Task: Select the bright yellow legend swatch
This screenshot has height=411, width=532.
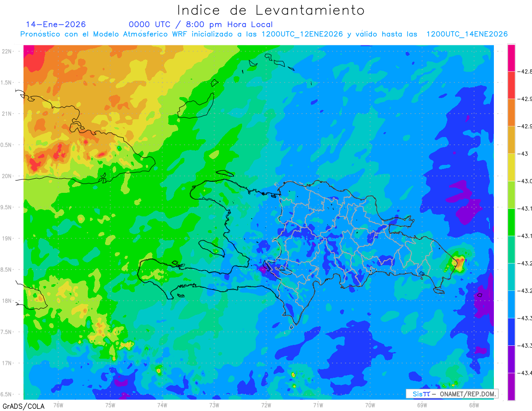Action: tap(511, 167)
